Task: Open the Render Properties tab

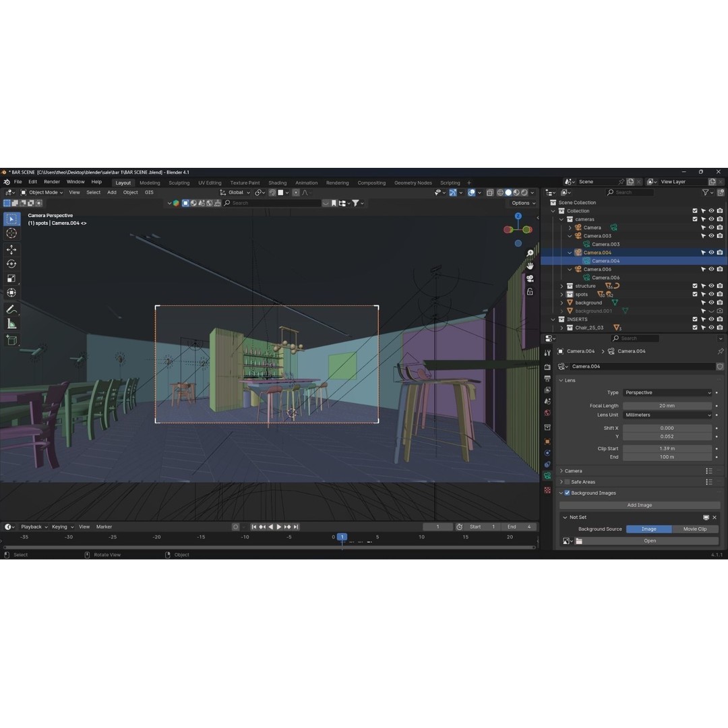Action: (546, 367)
